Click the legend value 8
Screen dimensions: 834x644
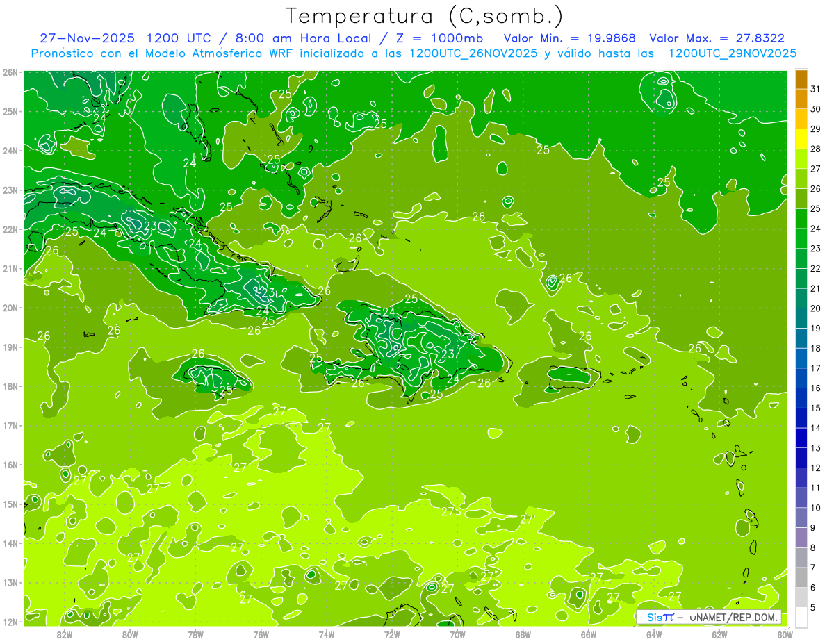pyautogui.click(x=813, y=547)
